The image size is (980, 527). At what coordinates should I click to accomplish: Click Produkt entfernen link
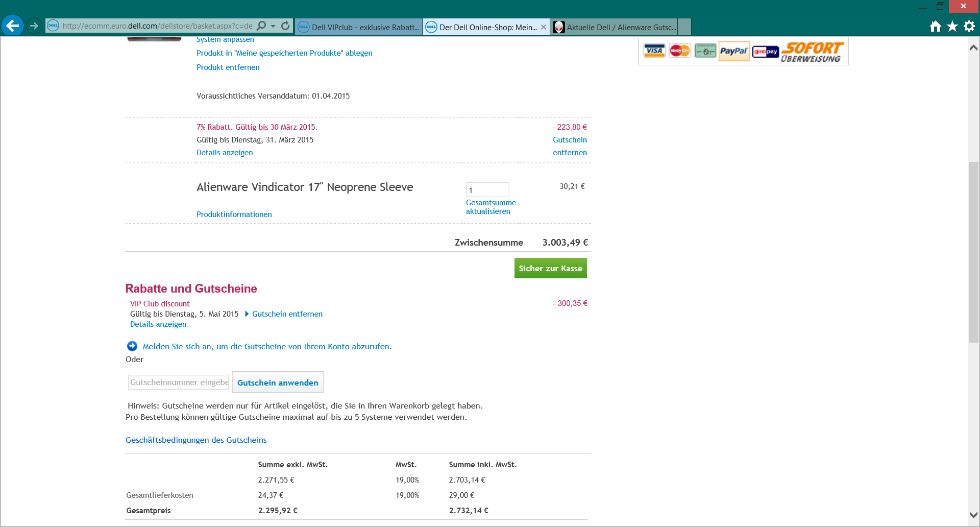(228, 67)
